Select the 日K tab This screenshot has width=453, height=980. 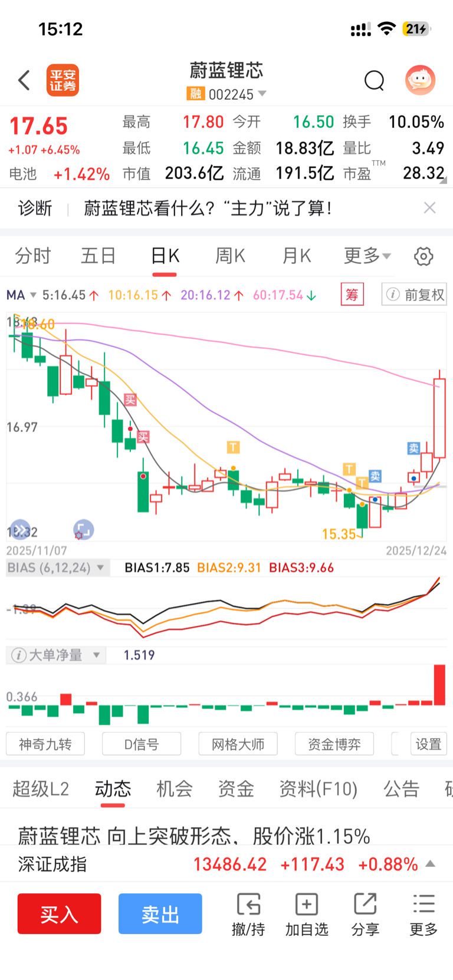click(165, 256)
